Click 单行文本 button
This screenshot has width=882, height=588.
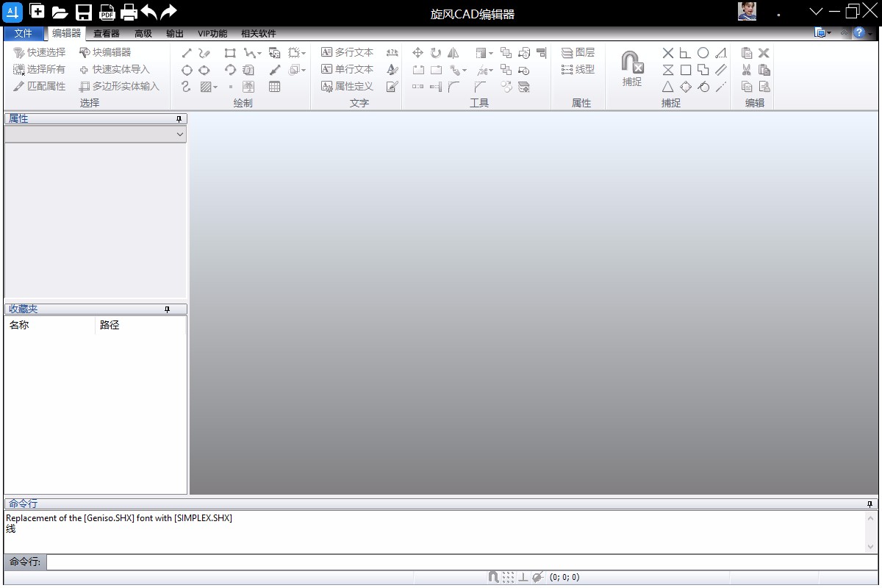[348, 70]
